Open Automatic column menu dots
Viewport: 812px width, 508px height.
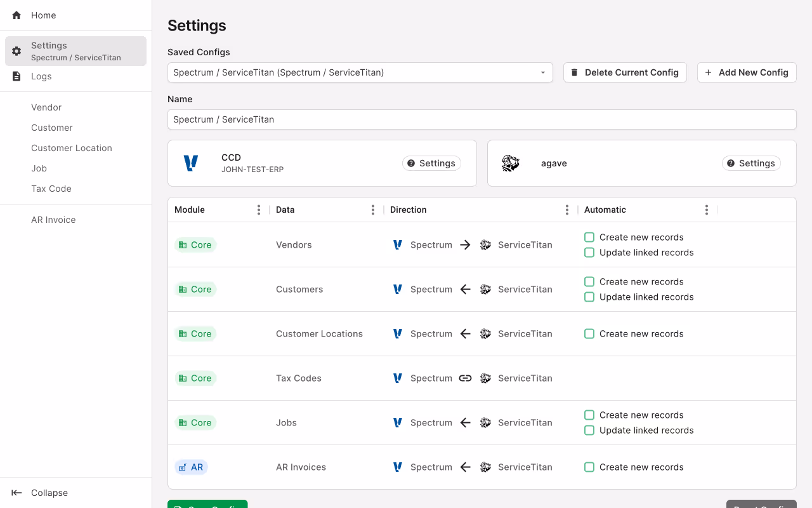[706, 210]
